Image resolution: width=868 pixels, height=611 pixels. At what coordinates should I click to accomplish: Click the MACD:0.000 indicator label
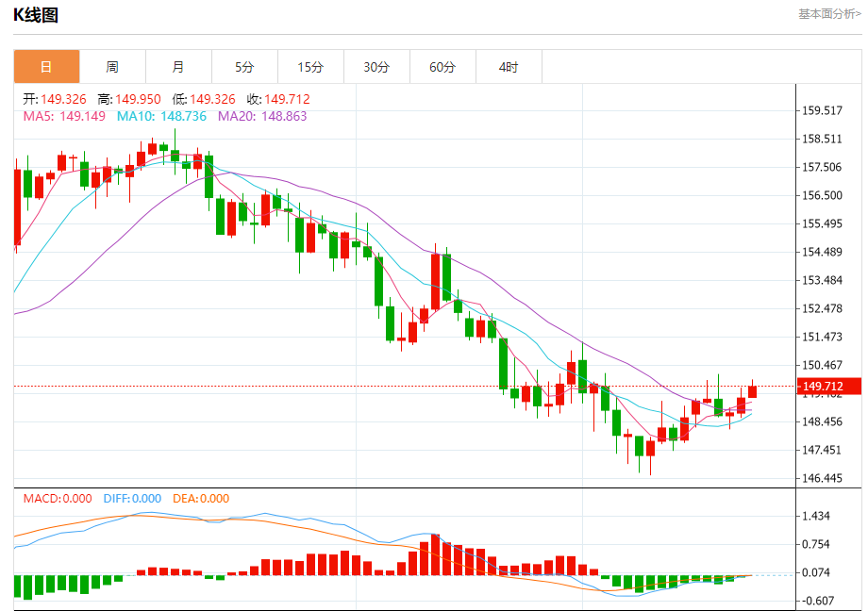[x=58, y=499]
